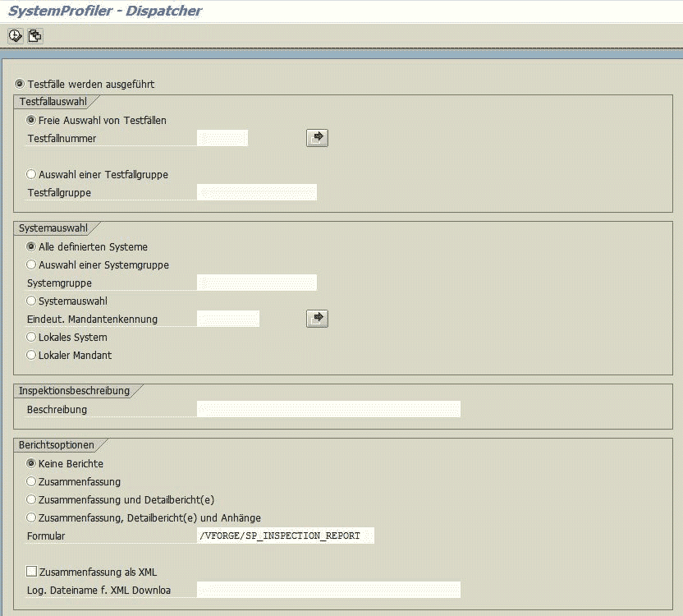The image size is (683, 616).
Task: Click the Log. Dateiname f. XML Downloa field
Action: (328, 590)
